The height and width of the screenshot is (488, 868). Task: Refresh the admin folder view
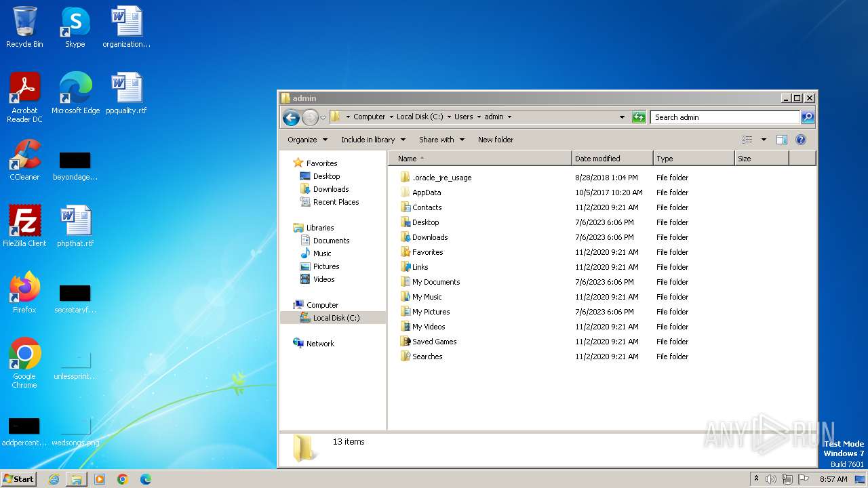point(639,117)
